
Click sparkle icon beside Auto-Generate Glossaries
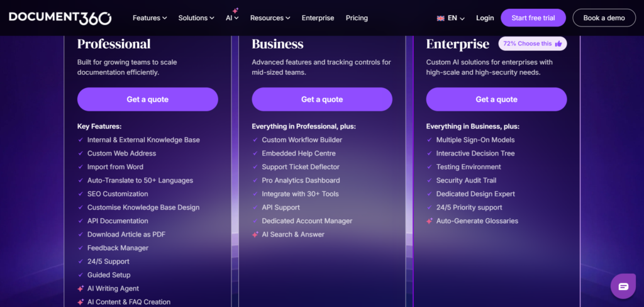click(429, 221)
